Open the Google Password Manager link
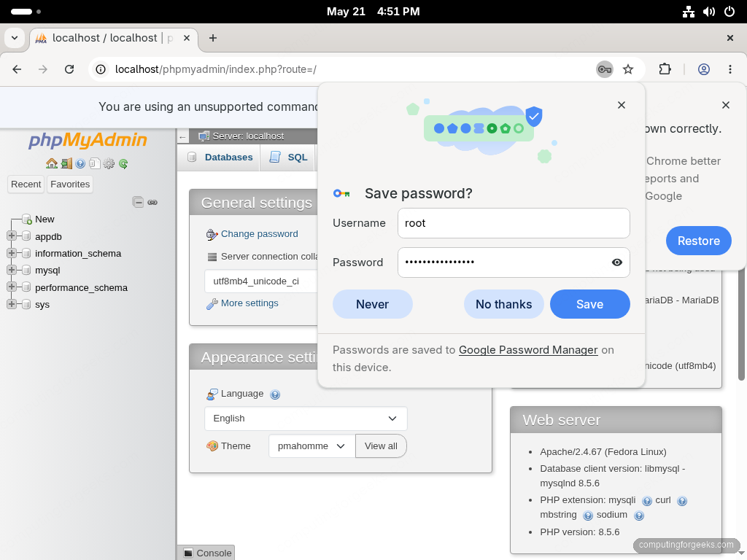This screenshot has height=560, width=747. pyautogui.click(x=528, y=350)
